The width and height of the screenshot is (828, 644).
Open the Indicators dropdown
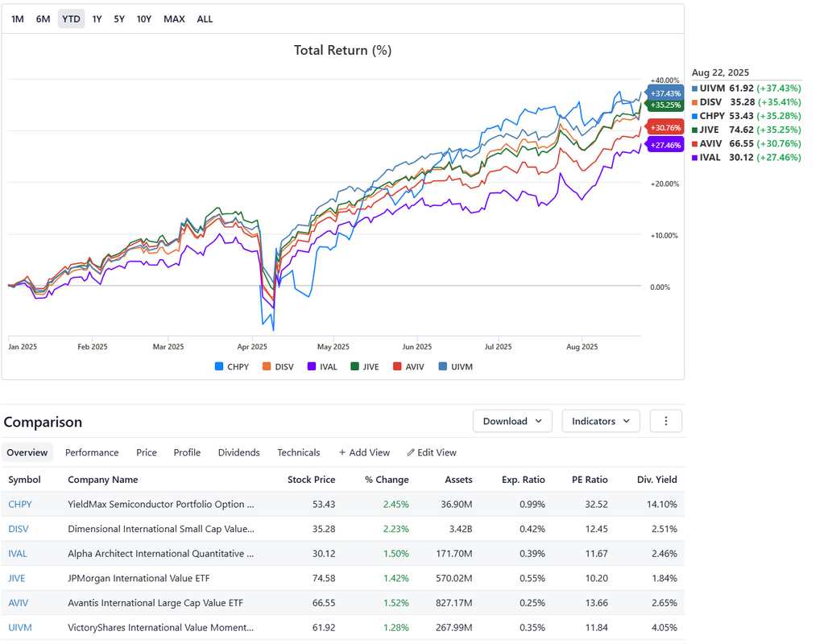601,421
